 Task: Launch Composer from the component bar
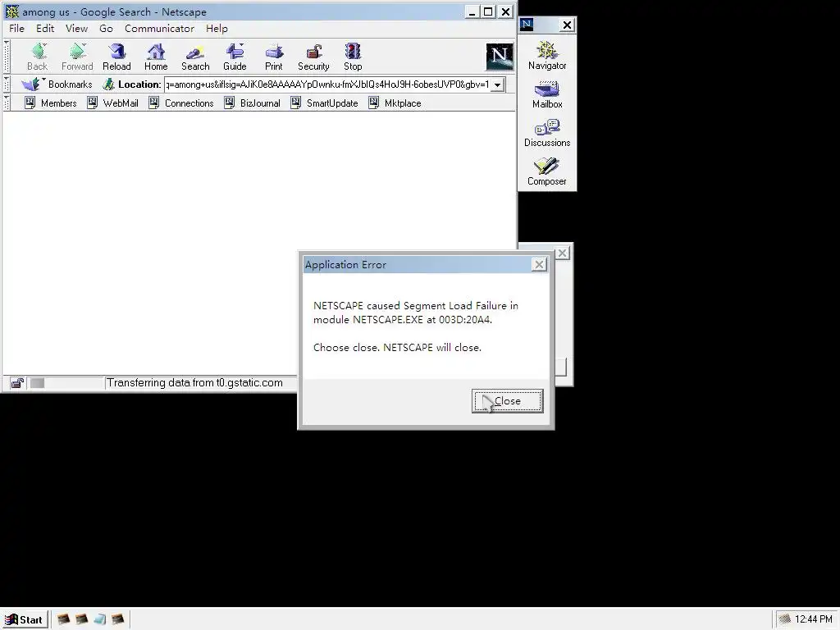547,171
